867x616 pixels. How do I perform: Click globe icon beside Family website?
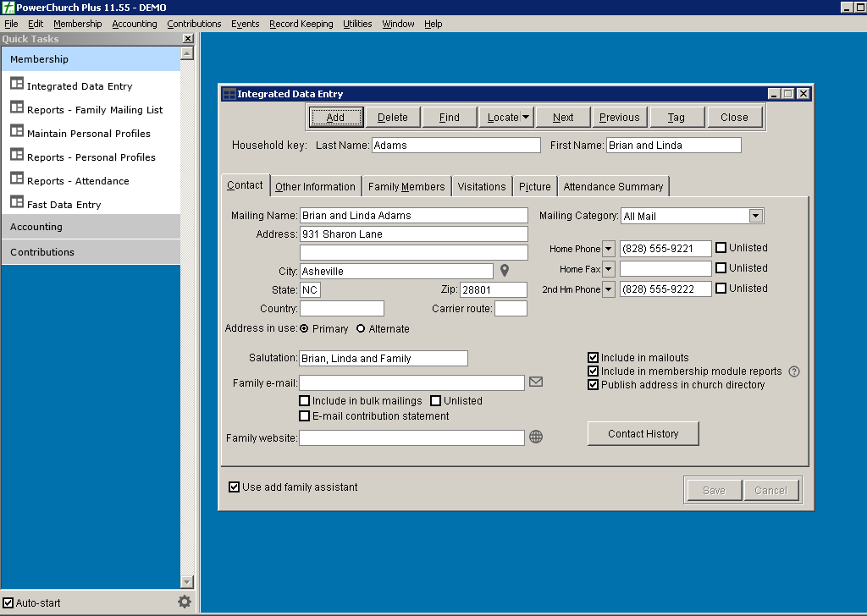(x=536, y=437)
